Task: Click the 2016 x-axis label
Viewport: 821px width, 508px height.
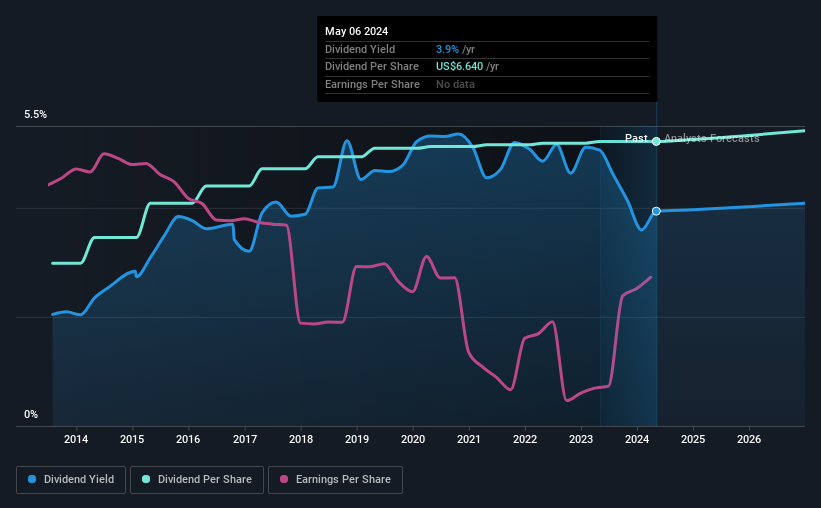Action: 188,439
